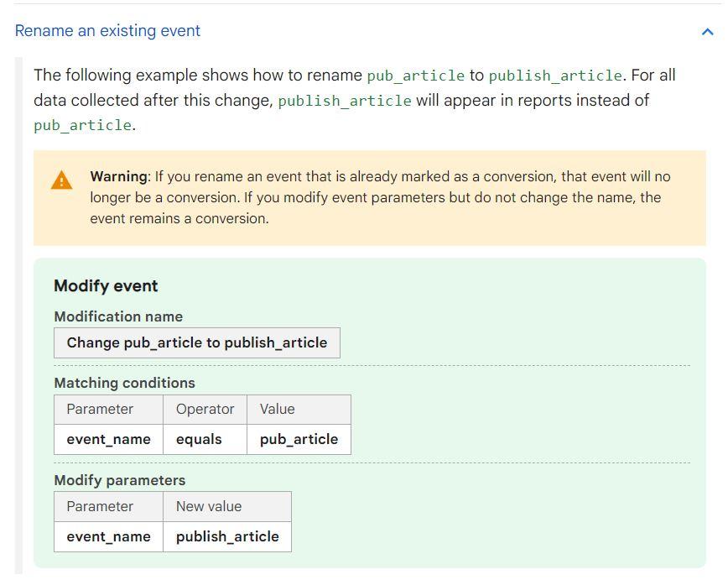Click the bold 'Warning' label

pyautogui.click(x=119, y=176)
